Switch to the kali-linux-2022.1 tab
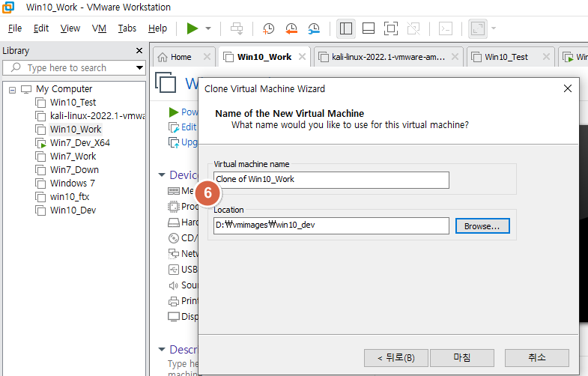 click(x=388, y=57)
